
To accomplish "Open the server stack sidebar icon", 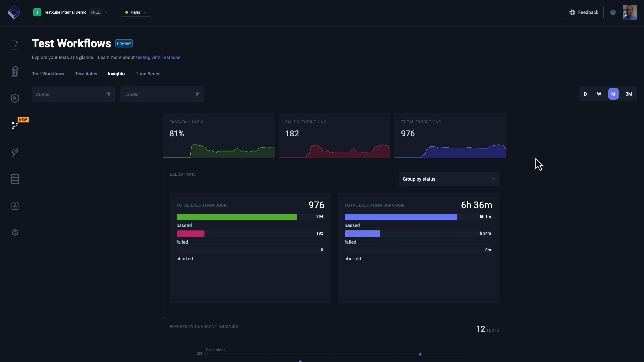I will 15,179.
